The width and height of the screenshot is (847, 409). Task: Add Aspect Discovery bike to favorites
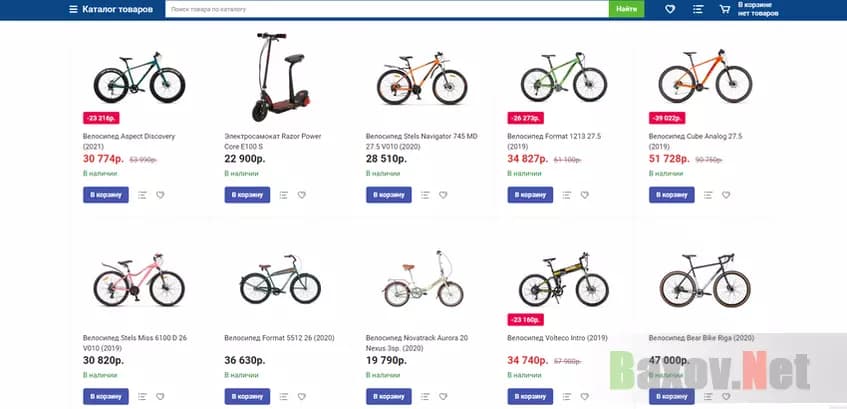point(160,195)
